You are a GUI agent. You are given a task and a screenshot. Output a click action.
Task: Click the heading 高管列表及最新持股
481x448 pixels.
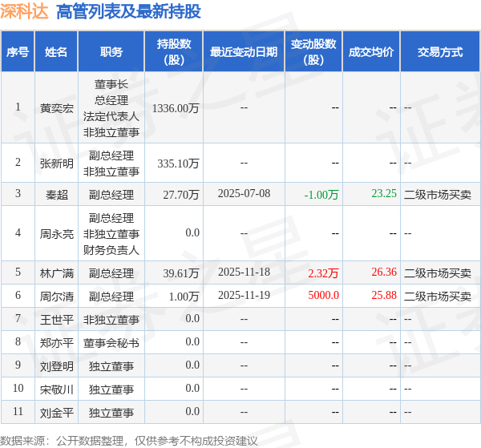point(128,12)
